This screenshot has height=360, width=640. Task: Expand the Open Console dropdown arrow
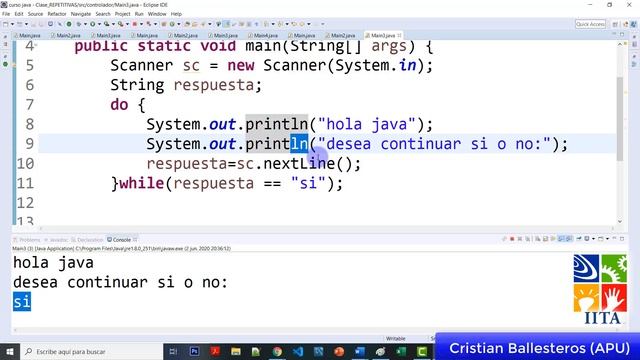click(x=607, y=239)
